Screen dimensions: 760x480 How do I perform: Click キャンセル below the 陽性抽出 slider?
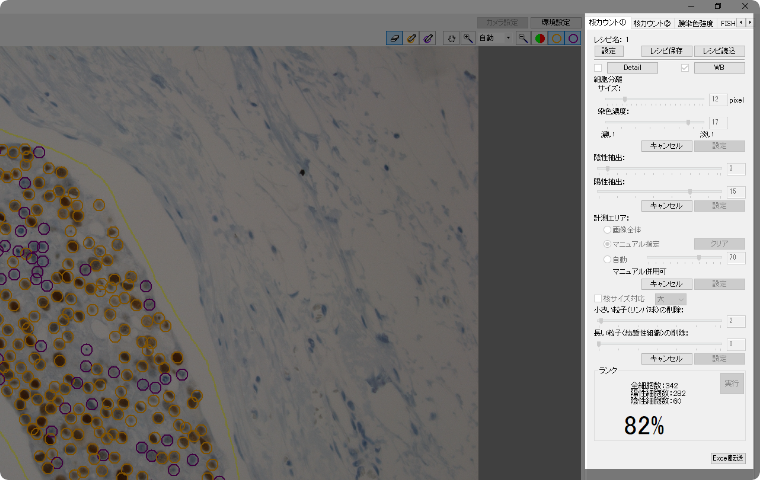[666, 206]
